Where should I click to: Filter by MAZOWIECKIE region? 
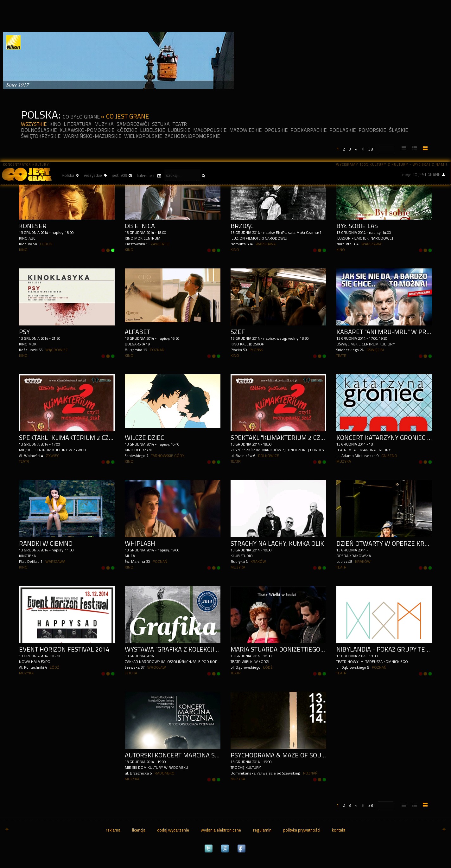pyautogui.click(x=245, y=130)
